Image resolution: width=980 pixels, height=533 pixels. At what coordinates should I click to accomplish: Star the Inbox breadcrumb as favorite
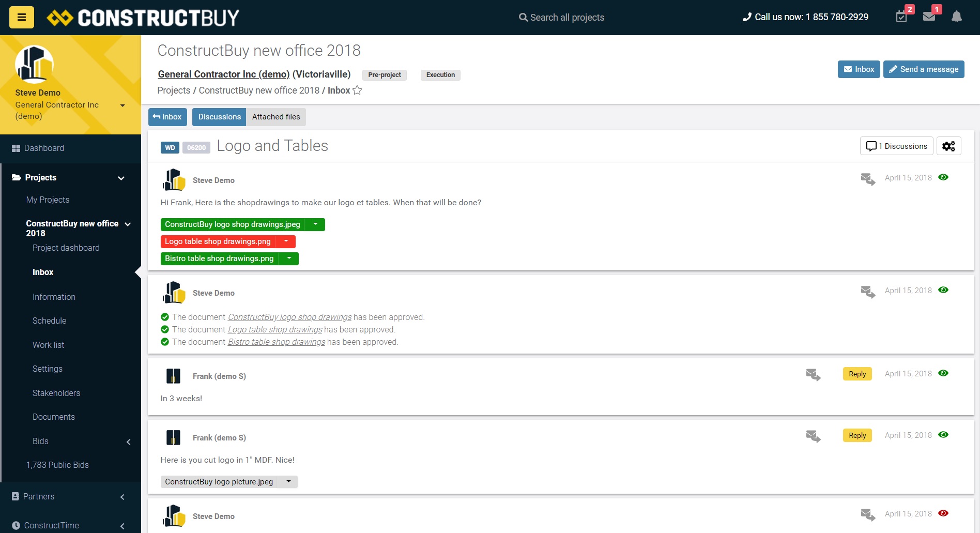coord(357,90)
